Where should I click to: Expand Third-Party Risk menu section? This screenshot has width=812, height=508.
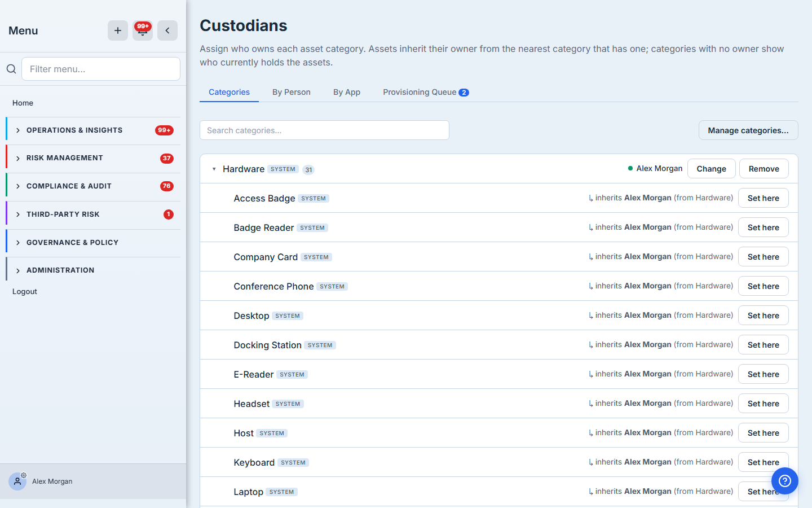[93, 214]
